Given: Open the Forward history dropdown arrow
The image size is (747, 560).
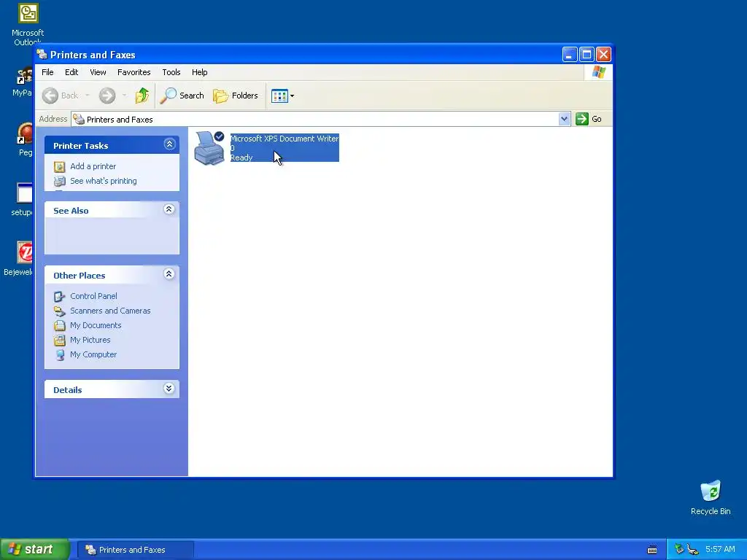Looking at the screenshot, I should 124,96.
